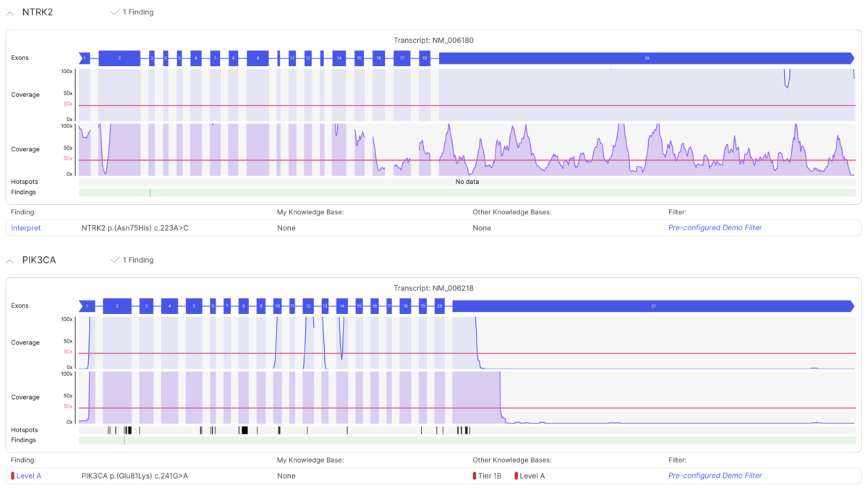
Task: Click the finding marker on PIK3CA green Findings track
Action: pyautogui.click(x=124, y=440)
